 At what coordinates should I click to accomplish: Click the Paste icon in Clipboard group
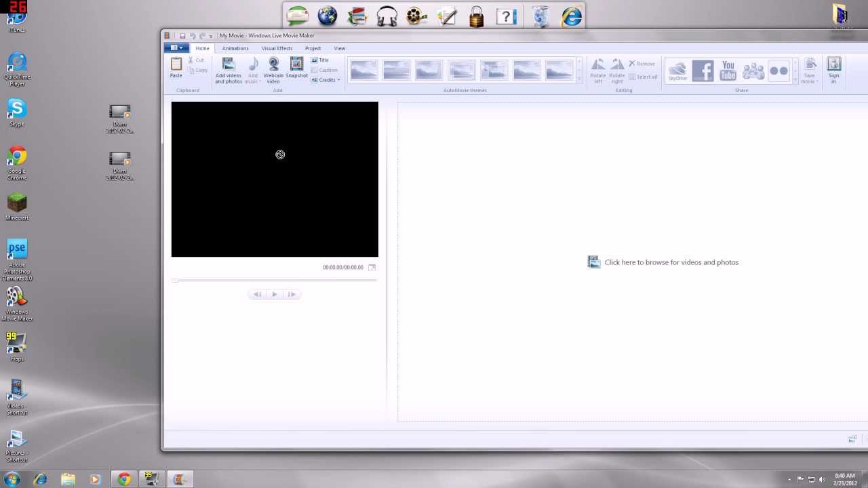coord(176,64)
